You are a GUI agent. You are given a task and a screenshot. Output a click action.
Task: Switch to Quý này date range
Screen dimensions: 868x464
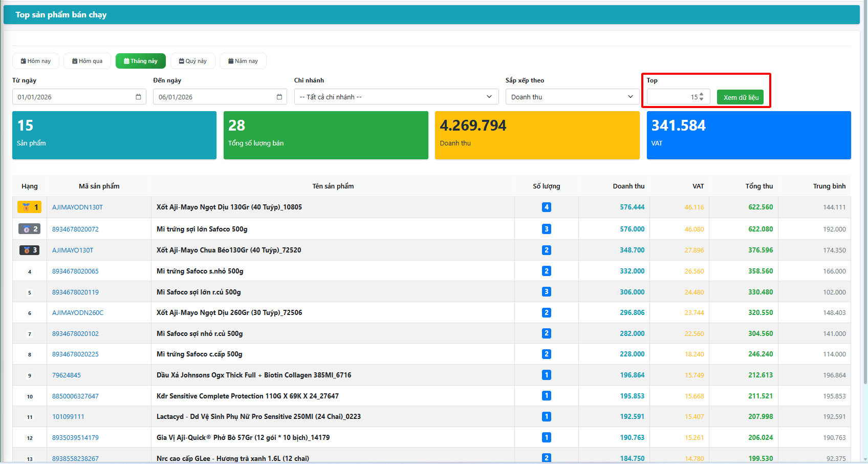(193, 61)
